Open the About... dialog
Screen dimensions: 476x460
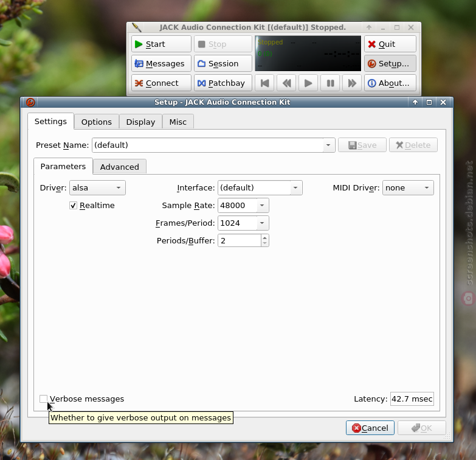click(390, 83)
